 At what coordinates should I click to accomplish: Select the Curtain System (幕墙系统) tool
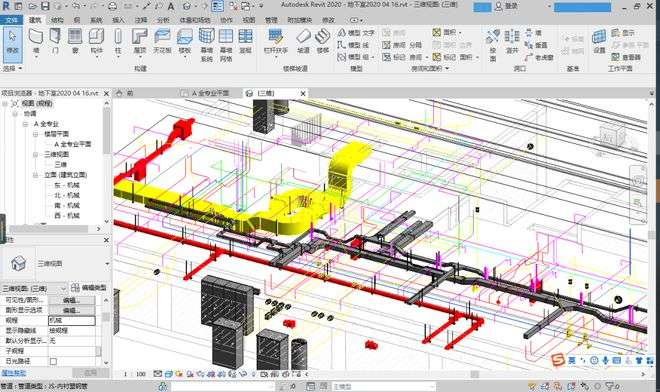pos(206,45)
